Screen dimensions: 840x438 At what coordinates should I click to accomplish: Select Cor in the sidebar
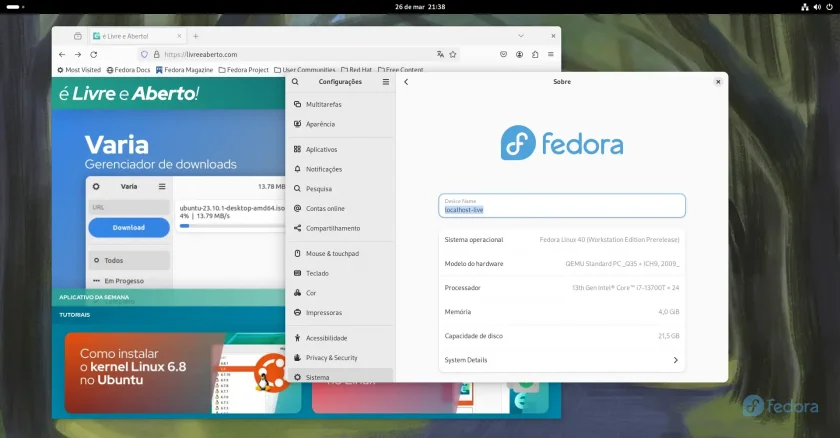tap(341, 293)
